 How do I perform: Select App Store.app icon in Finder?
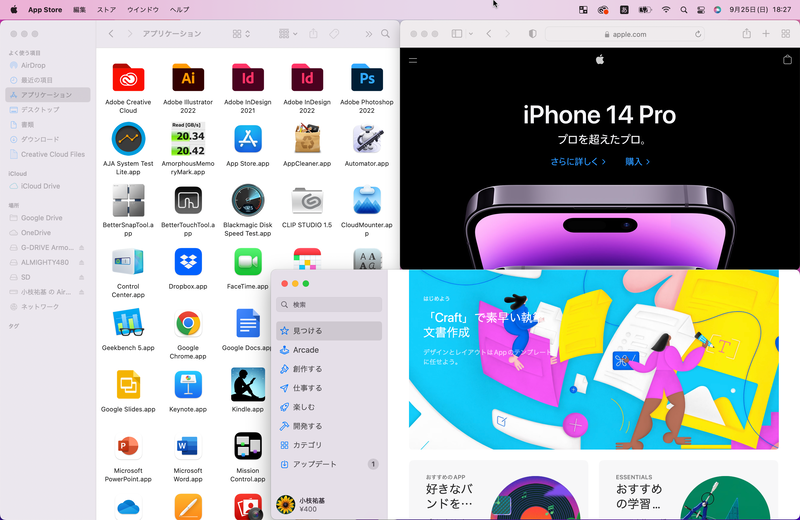(247, 138)
